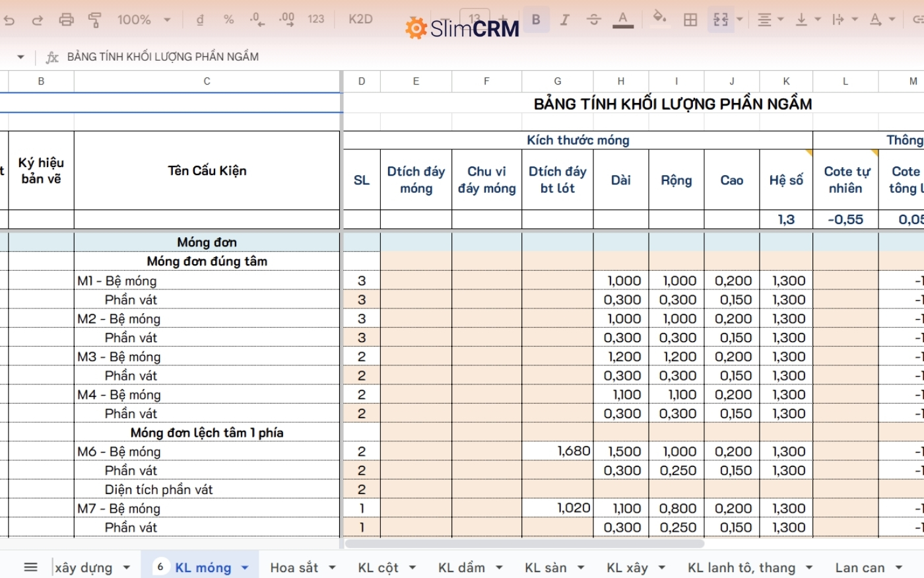924x578 pixels.
Task: Open text rotation options
Action: [x=881, y=20]
